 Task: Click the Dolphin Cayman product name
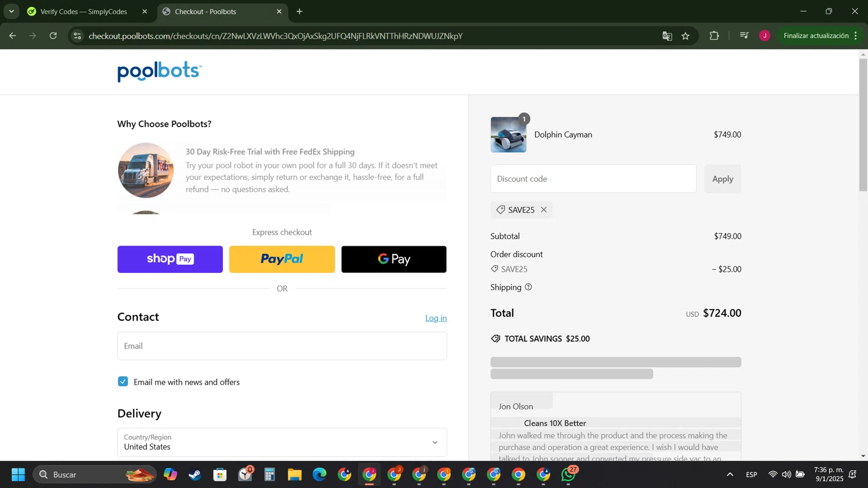pos(563,135)
